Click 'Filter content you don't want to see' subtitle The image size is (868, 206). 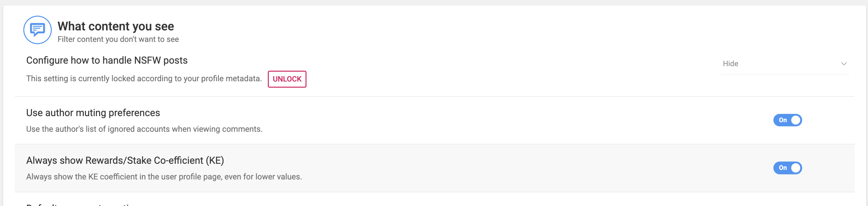pyautogui.click(x=118, y=39)
